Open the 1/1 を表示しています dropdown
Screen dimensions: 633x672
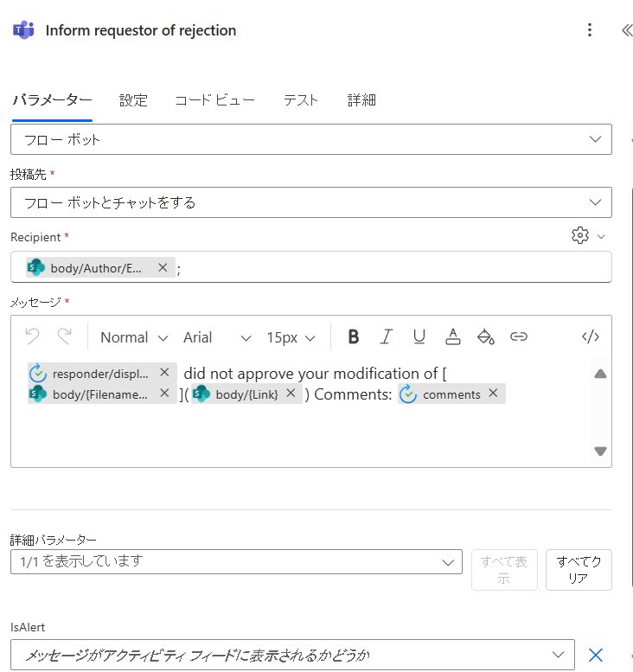[236, 561]
